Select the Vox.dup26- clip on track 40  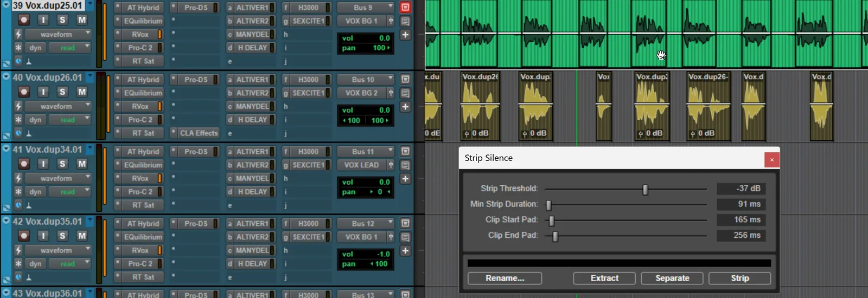click(708, 106)
